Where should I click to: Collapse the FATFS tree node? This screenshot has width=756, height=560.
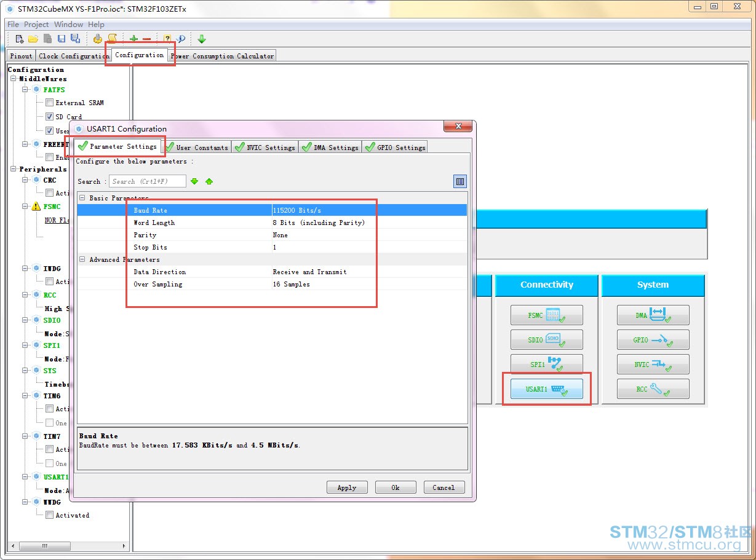(26, 90)
